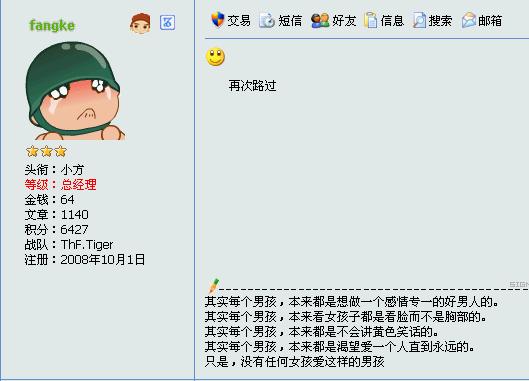Click signature line 只是，没有任何女孩爱这样的男孩
529x381 pixels.
[x=295, y=362]
